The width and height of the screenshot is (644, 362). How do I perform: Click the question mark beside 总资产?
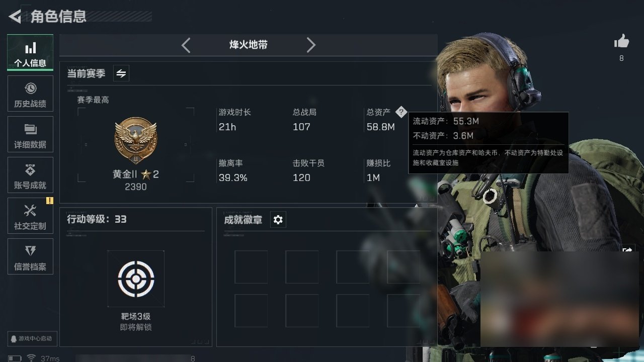(x=400, y=112)
